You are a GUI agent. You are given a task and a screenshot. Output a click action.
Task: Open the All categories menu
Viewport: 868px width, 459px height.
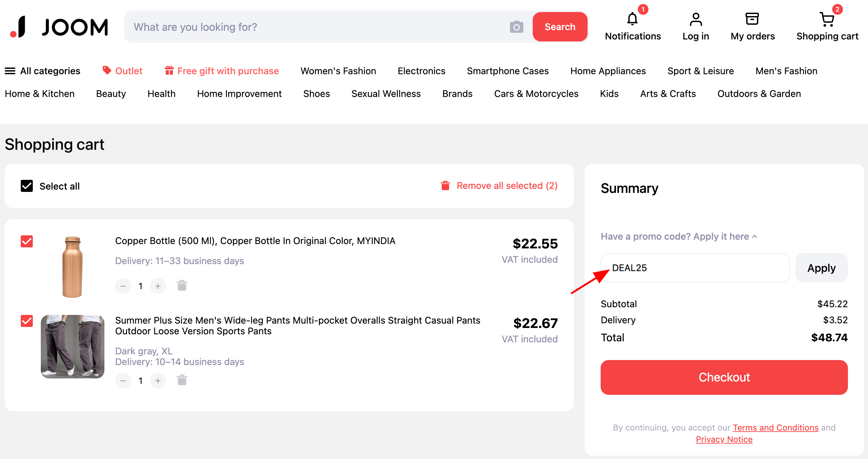42,71
